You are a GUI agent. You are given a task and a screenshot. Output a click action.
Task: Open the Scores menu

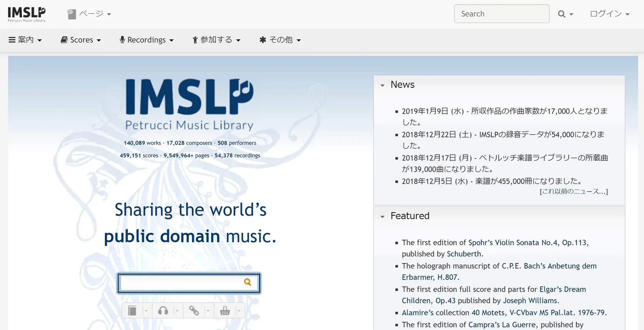coord(81,40)
